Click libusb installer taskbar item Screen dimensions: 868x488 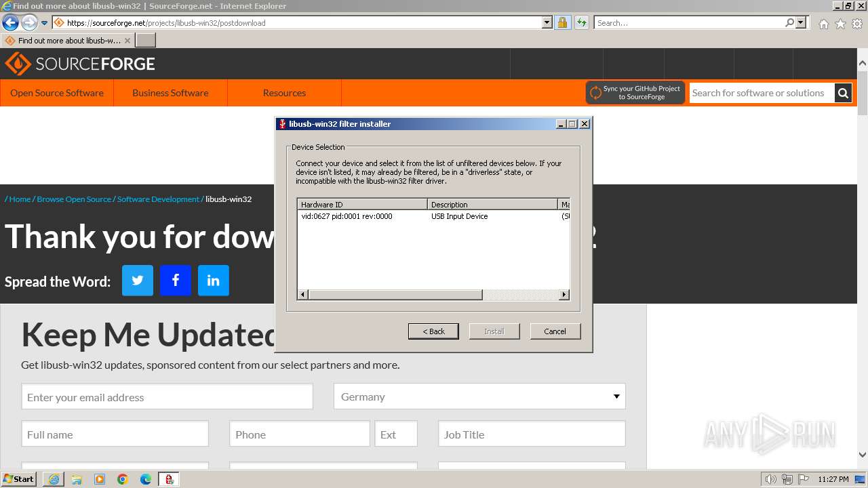[169, 479]
